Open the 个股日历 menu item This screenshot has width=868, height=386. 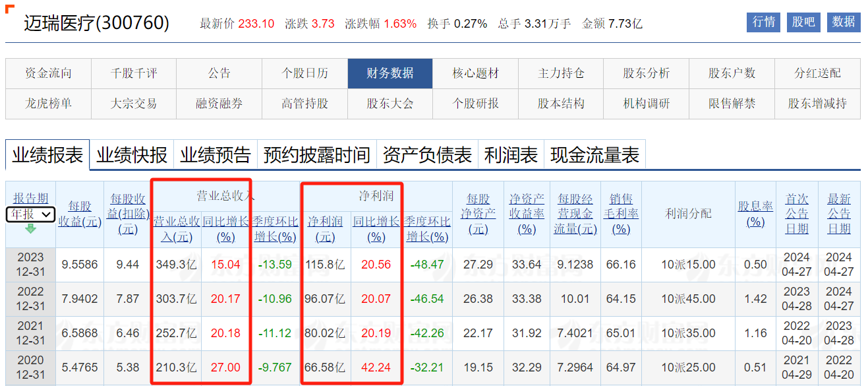click(305, 73)
